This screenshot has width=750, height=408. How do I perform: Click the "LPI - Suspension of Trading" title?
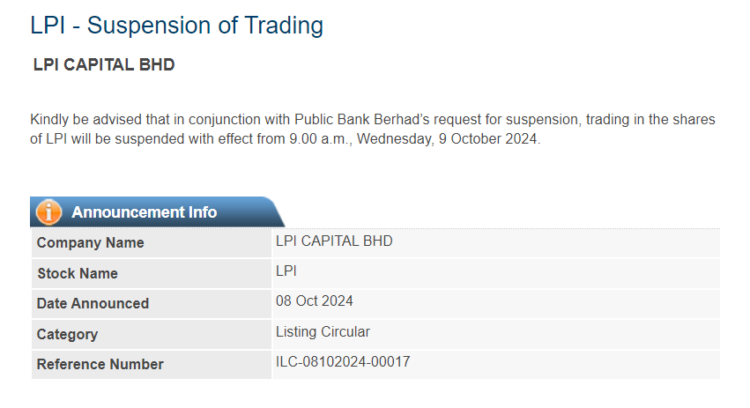(x=177, y=26)
